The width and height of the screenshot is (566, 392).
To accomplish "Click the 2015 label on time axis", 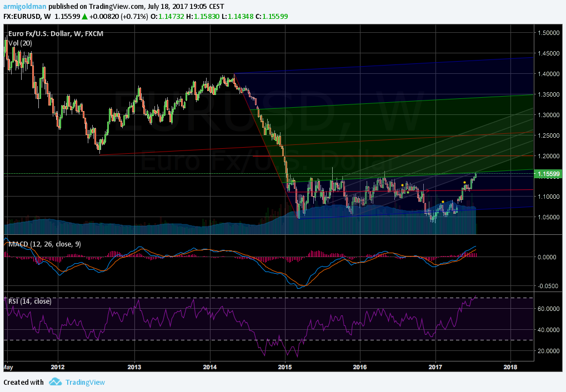I will tap(285, 367).
